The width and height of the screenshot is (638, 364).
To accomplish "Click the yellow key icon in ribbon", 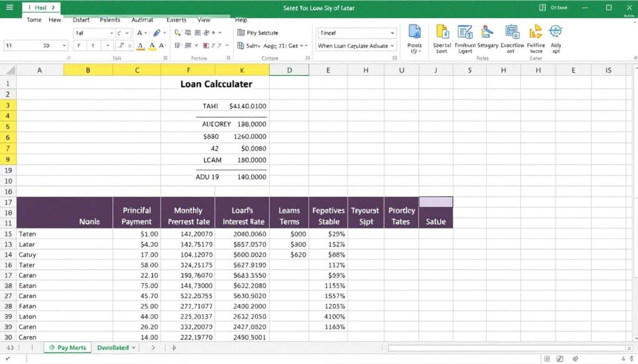I will tap(178, 32).
